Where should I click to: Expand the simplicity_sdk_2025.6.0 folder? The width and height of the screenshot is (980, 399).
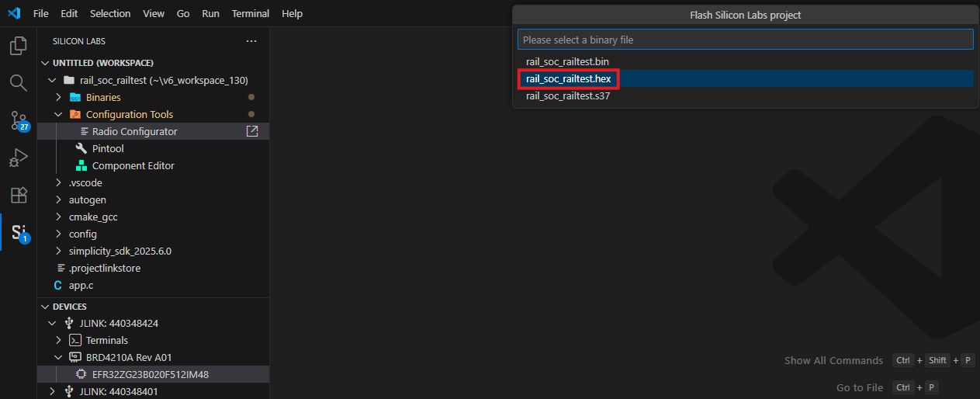[x=58, y=251]
